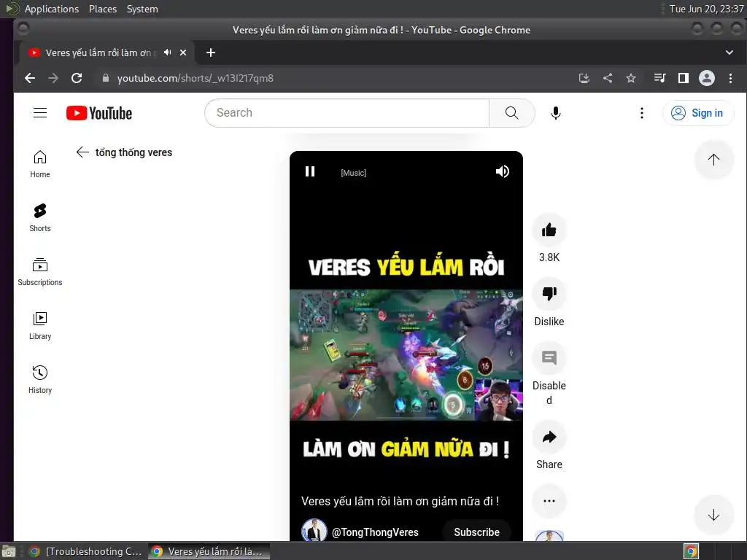Open a new browser tab
The height and width of the screenshot is (560, 747).
point(211,52)
